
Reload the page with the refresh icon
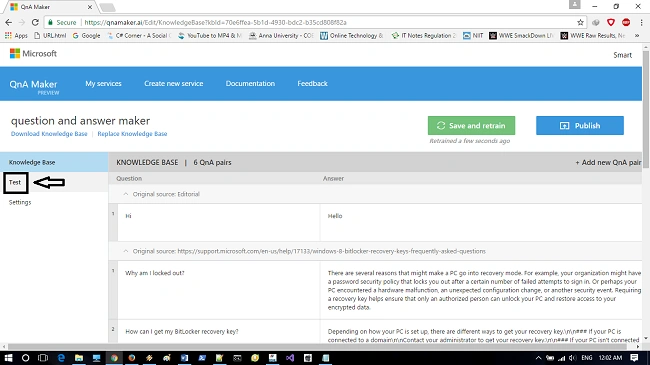35,22
